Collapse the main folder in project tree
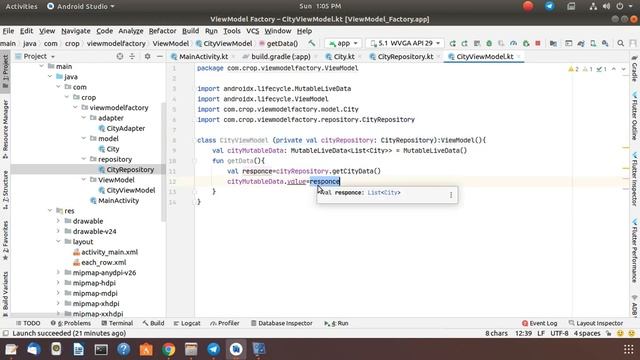This screenshot has height=360, width=640. 42,66
